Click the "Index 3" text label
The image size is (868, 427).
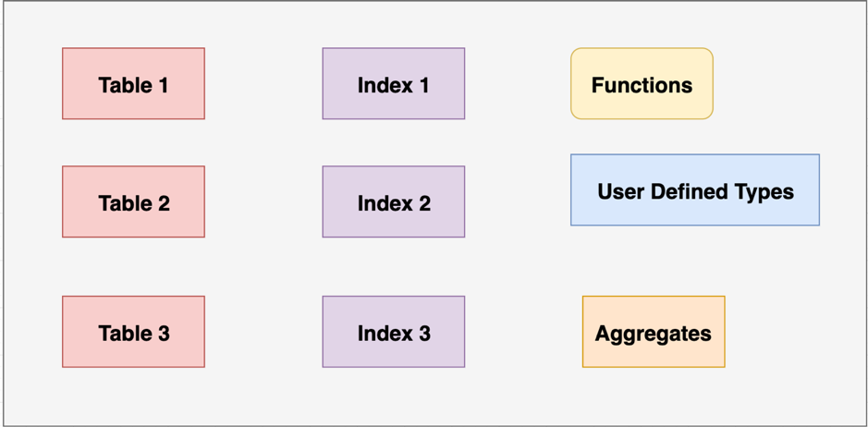tap(394, 334)
